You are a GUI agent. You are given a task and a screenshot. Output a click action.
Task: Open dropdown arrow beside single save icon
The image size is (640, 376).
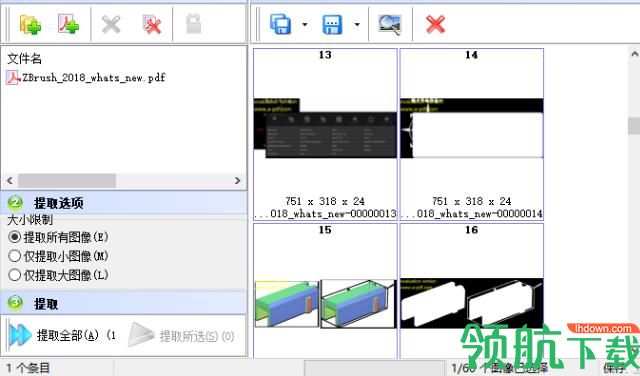coord(357,24)
